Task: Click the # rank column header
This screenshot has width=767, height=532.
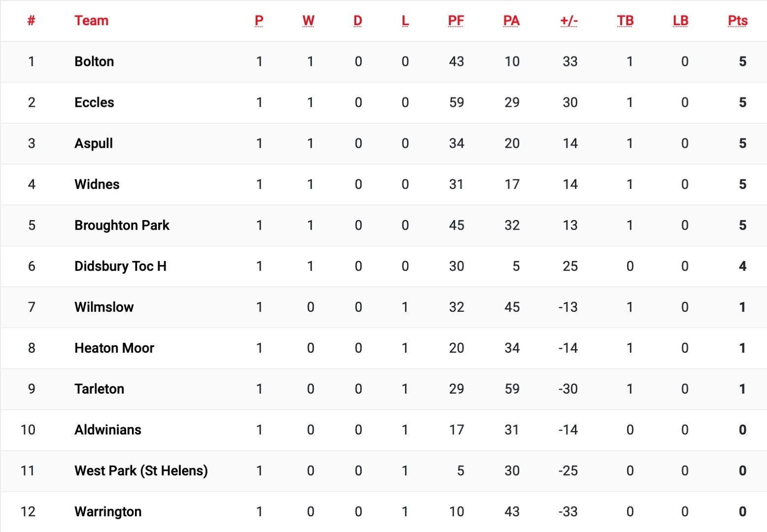Action: click(x=31, y=21)
